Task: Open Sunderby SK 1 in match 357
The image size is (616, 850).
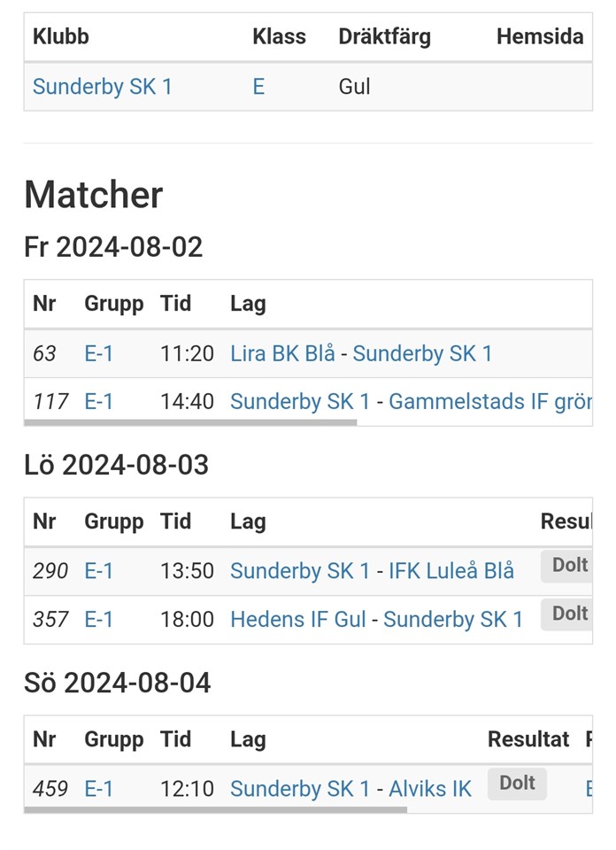Action: pos(453,620)
